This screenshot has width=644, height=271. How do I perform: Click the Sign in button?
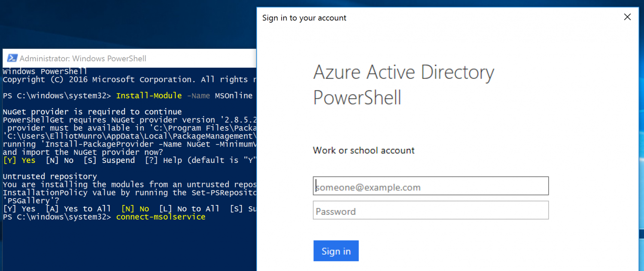(336, 251)
